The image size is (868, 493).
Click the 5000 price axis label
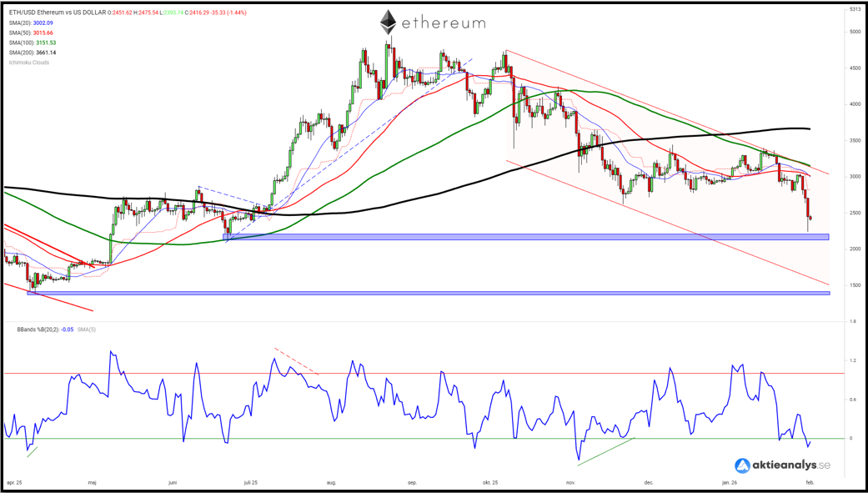[x=855, y=32]
